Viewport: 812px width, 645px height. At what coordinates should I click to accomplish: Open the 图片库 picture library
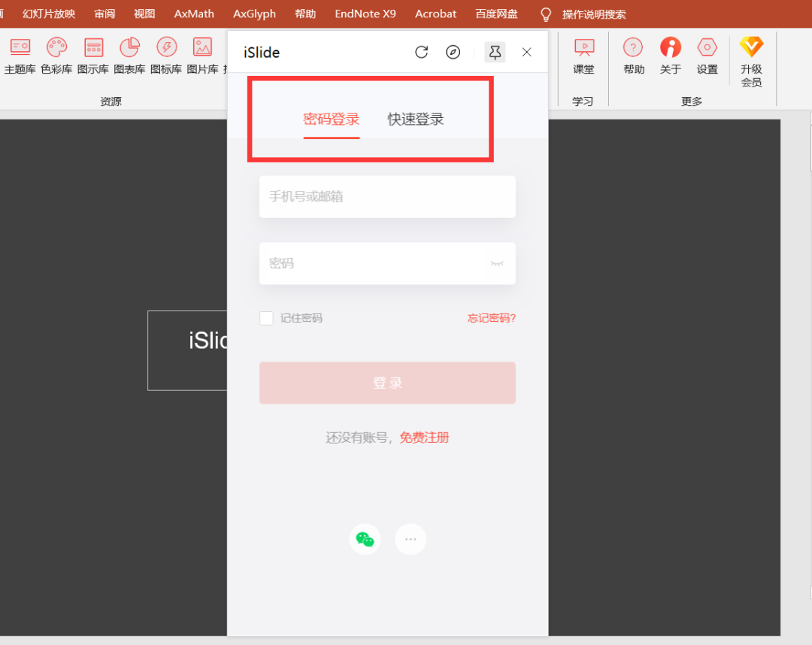coord(202,56)
